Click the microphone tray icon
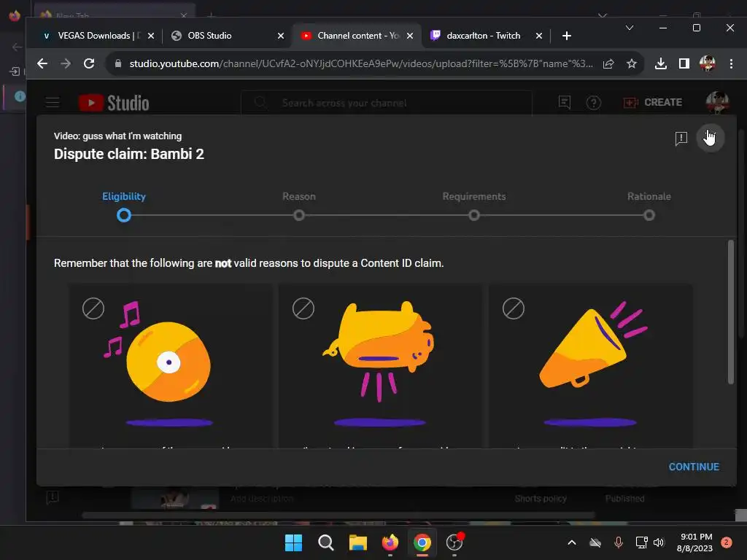Image resolution: width=747 pixels, height=560 pixels. [x=619, y=542]
